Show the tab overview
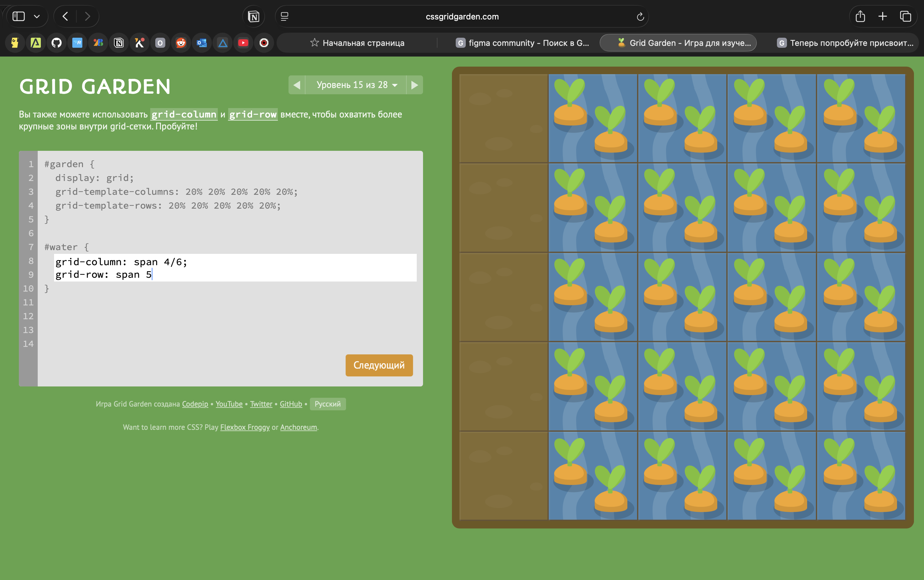This screenshot has width=924, height=580. click(x=905, y=16)
